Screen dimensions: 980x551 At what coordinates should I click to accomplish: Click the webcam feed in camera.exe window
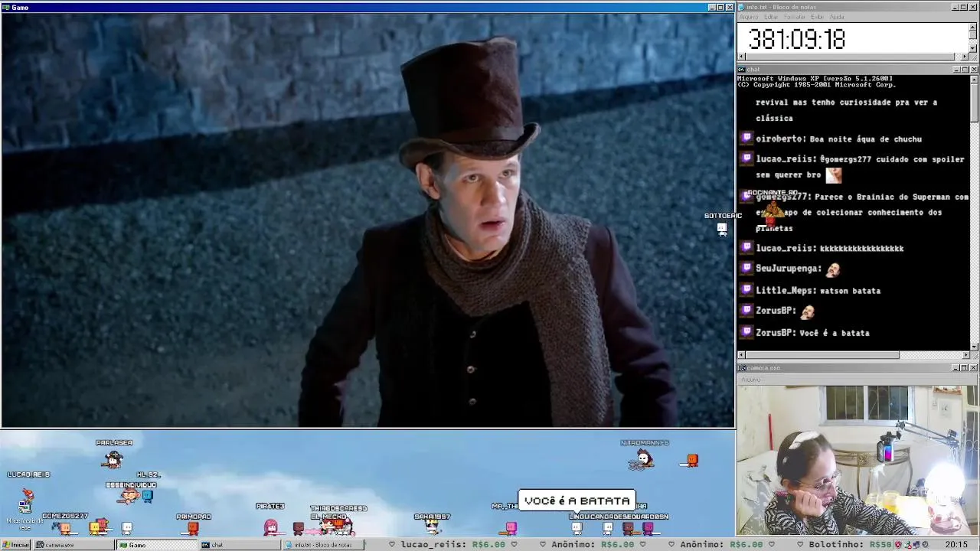click(858, 460)
